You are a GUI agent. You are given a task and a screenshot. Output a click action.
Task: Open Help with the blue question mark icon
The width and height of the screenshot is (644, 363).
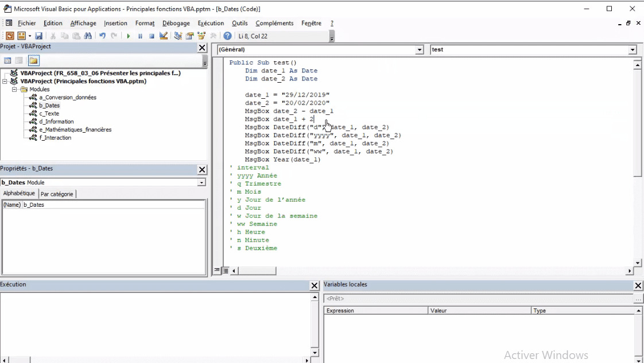click(x=228, y=36)
